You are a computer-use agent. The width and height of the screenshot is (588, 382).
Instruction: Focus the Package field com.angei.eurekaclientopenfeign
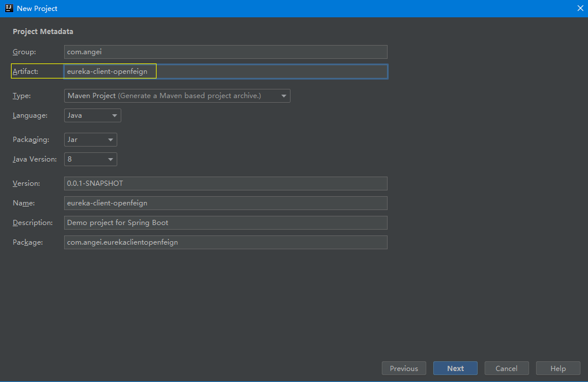pos(225,242)
